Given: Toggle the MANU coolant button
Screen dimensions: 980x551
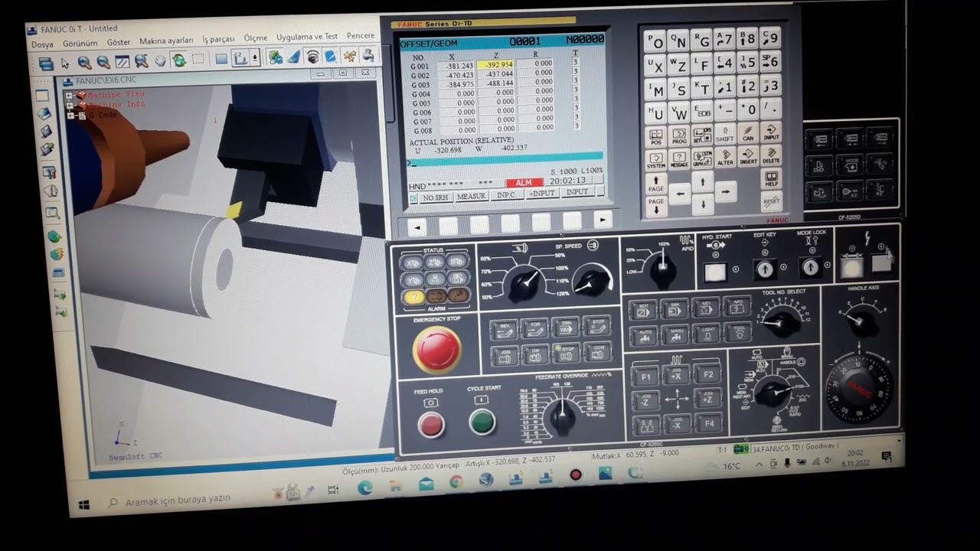Looking at the screenshot, I should click(x=675, y=334).
